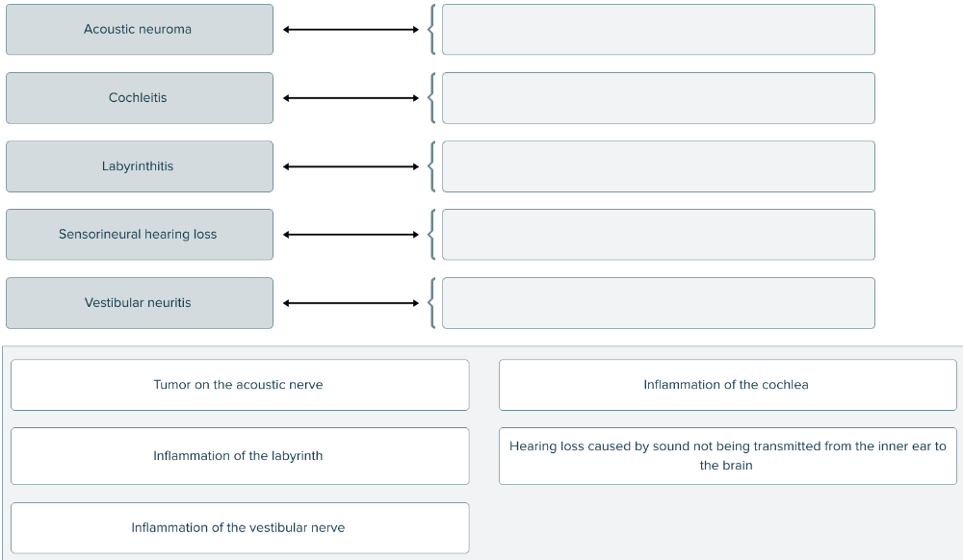Click the Vestibular neuritis term box
963x560 pixels.
pyautogui.click(x=139, y=303)
